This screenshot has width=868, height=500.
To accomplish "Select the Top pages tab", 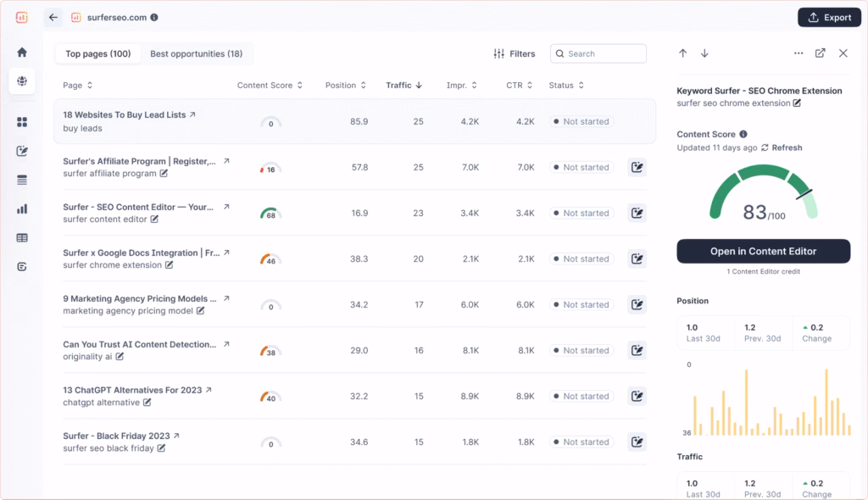I will click(x=97, y=53).
